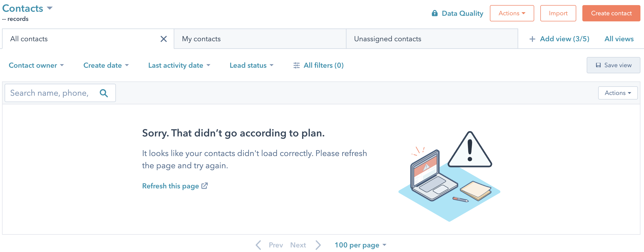Viewport: 644px width, 252px height.
Task: Click the previous page chevron arrow
Action: pos(259,245)
